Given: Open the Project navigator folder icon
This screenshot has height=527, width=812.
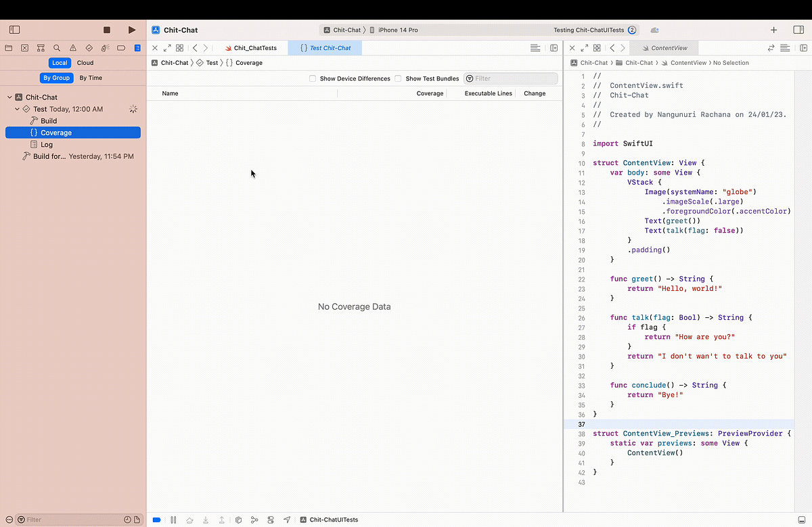Looking at the screenshot, I should pos(8,47).
